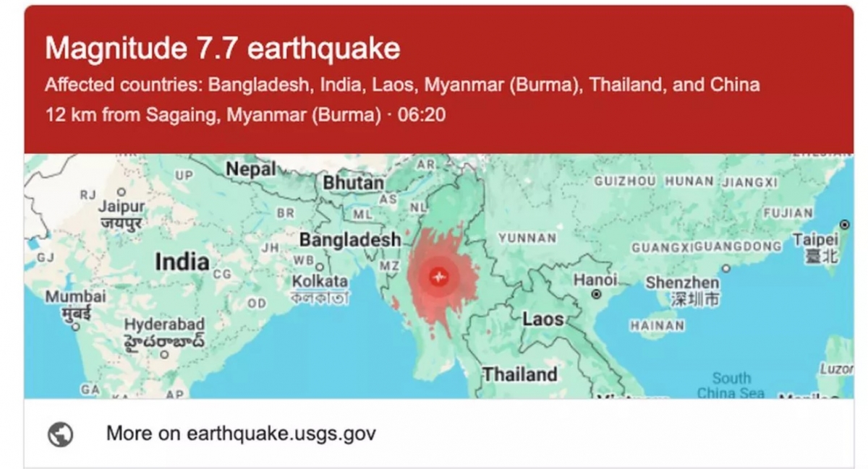This screenshot has height=469, width=868.
Task: Click the Laos country label
Action: click(544, 319)
